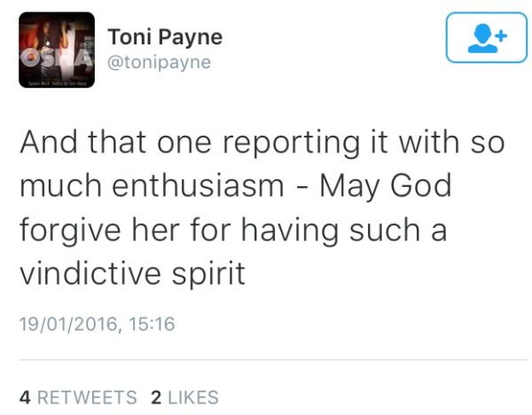Click the person silhouette in follow button
Viewport: 532px width, 415px height.
click(482, 38)
